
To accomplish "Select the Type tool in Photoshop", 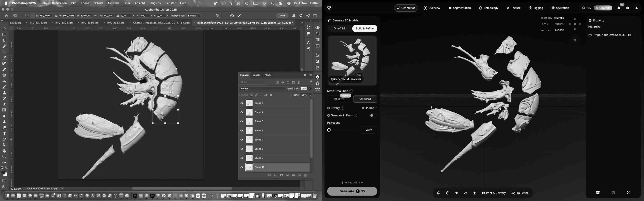I will [4, 133].
